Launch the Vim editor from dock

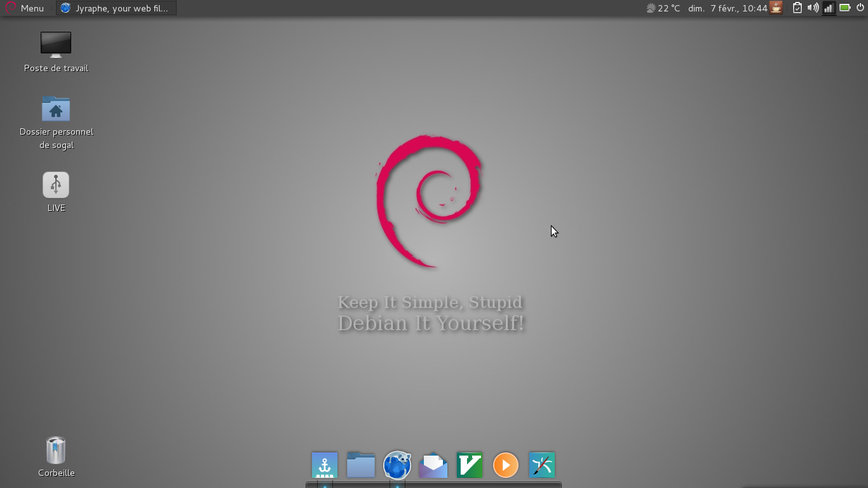470,465
